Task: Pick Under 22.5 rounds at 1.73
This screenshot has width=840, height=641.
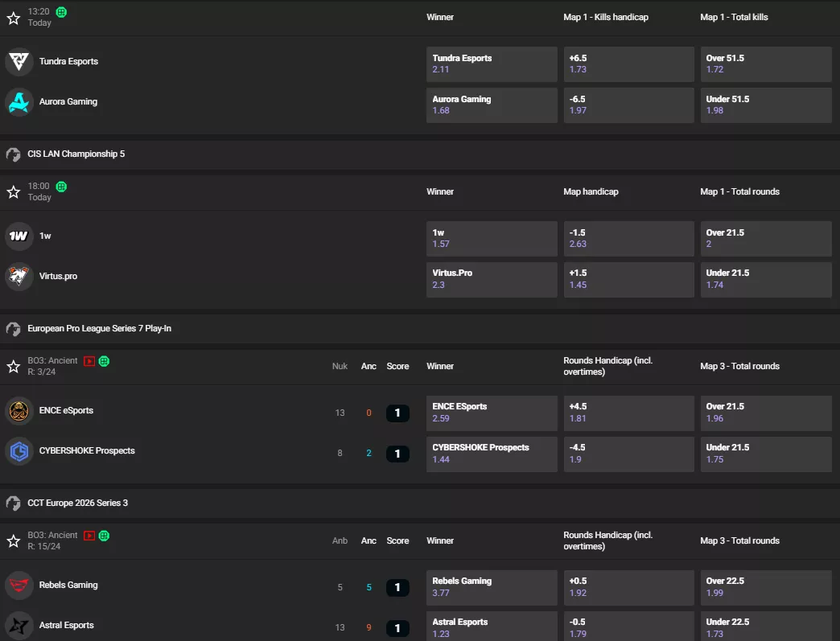Action: 766,627
